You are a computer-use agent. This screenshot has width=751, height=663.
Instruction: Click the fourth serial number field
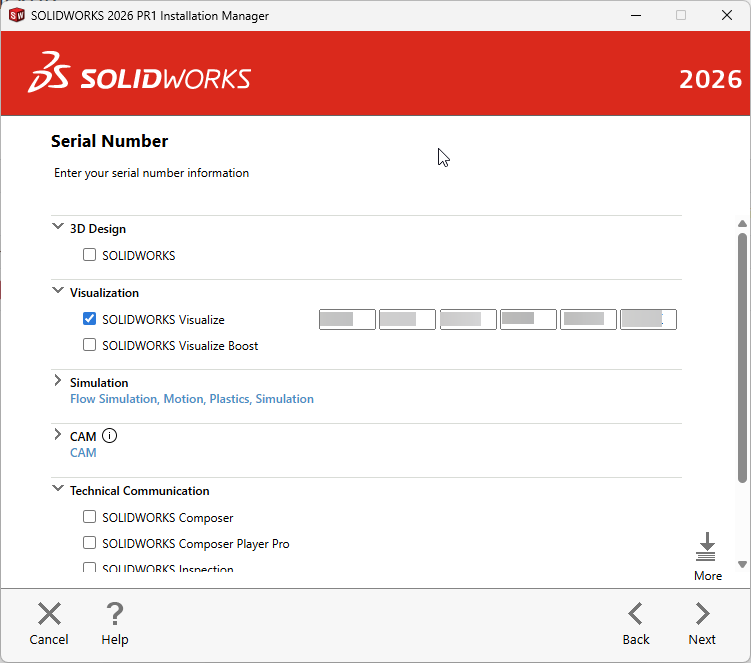pos(528,320)
